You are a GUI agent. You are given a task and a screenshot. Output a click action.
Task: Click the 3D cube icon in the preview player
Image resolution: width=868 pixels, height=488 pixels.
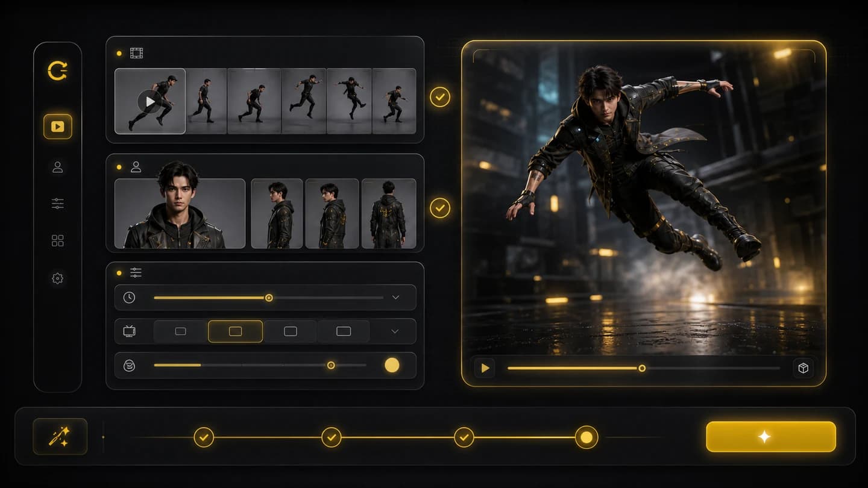[803, 368]
